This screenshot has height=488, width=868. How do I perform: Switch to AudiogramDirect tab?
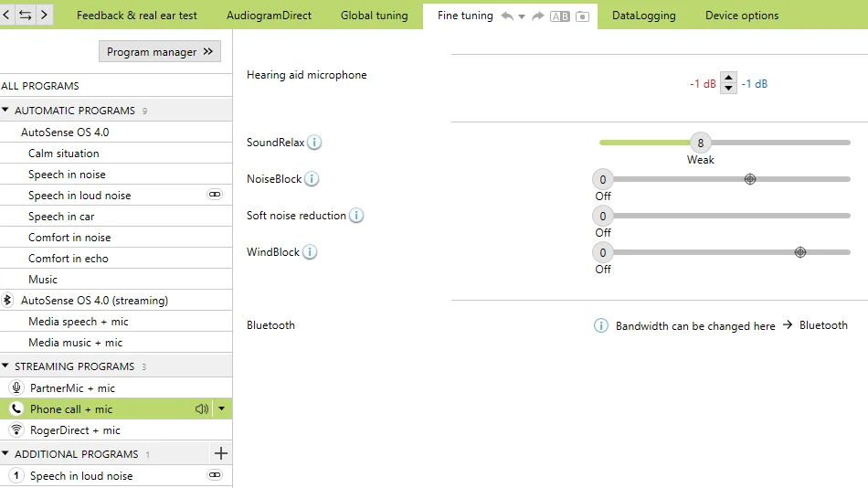(269, 16)
